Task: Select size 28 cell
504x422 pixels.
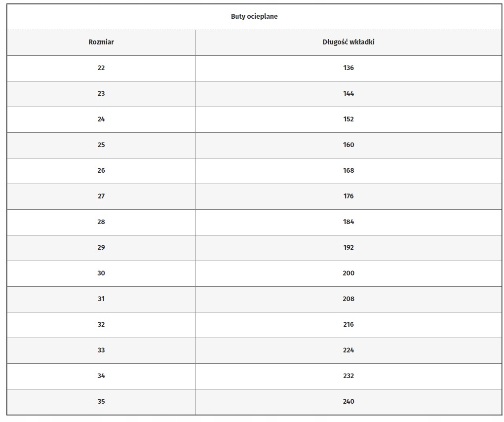Action: pyautogui.click(x=101, y=222)
